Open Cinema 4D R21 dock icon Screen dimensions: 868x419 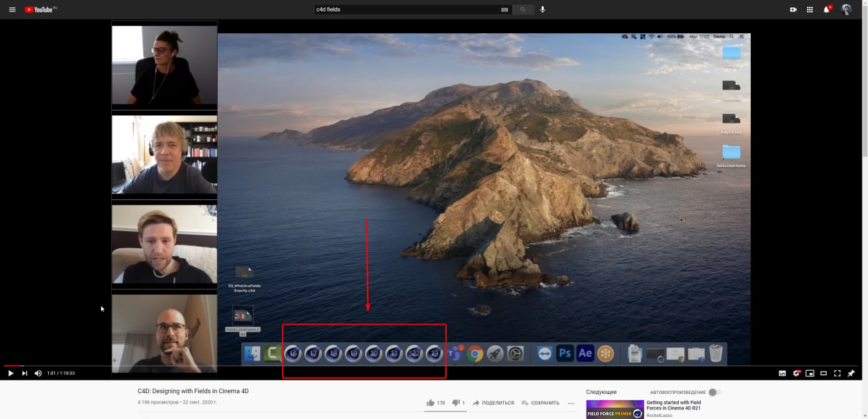[x=394, y=353]
